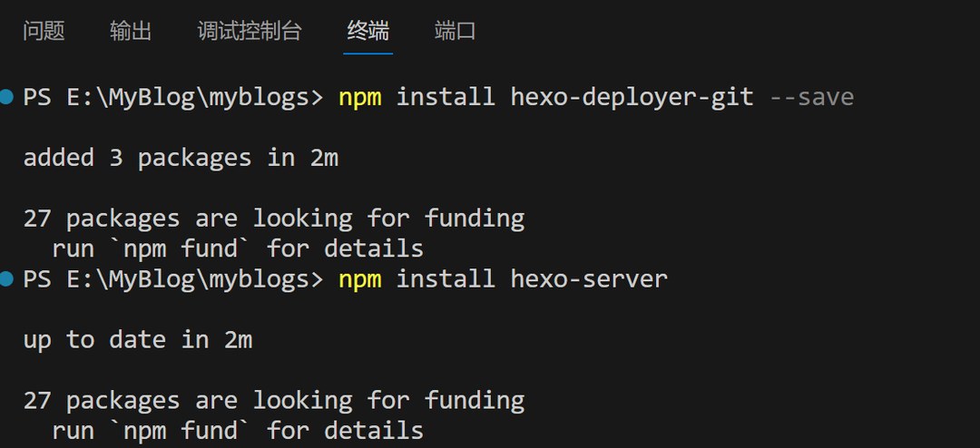Viewport: 980px width, 448px height.
Task: Click funding line below "added 3 packages"
Action: click(273, 219)
